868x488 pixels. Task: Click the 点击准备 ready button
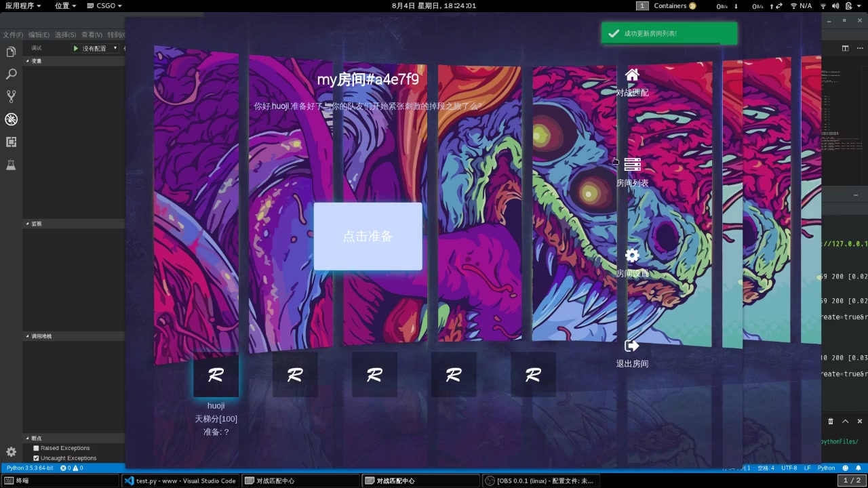[x=368, y=237]
